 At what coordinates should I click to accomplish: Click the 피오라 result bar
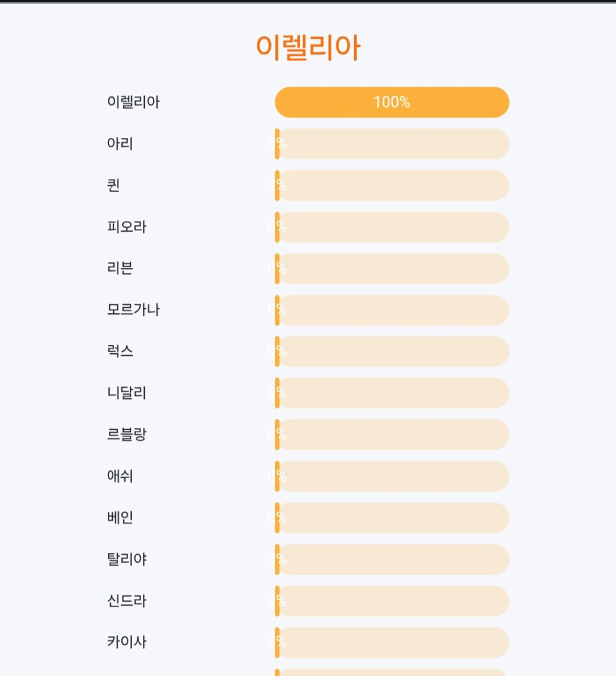(392, 227)
